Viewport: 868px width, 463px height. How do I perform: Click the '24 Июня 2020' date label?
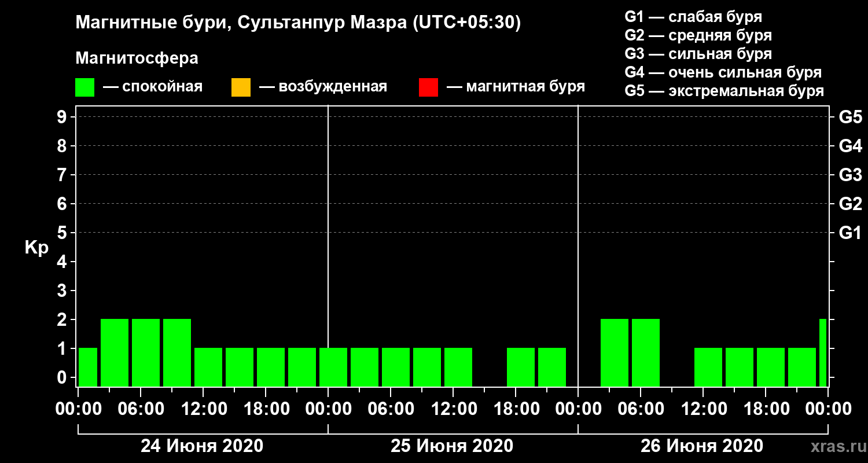[x=202, y=446]
